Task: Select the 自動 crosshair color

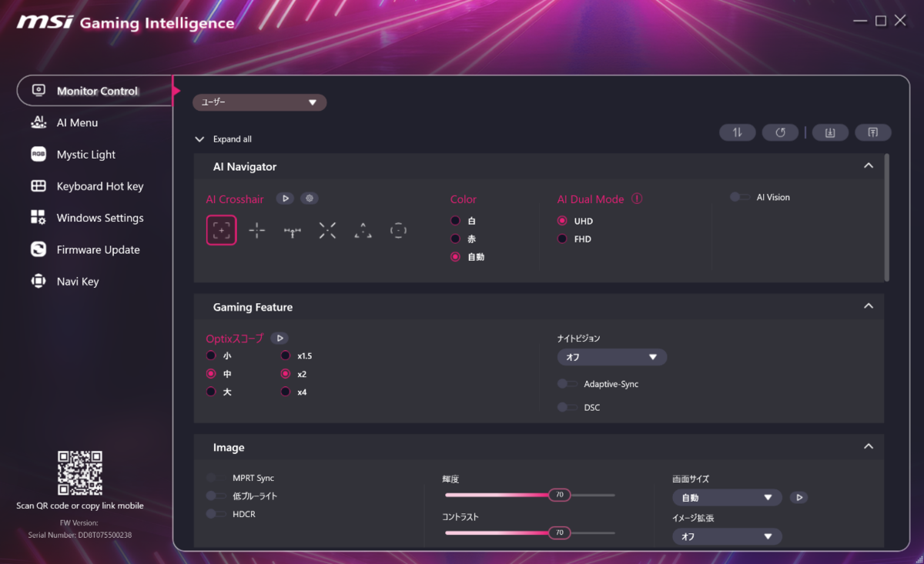Action: coord(455,257)
